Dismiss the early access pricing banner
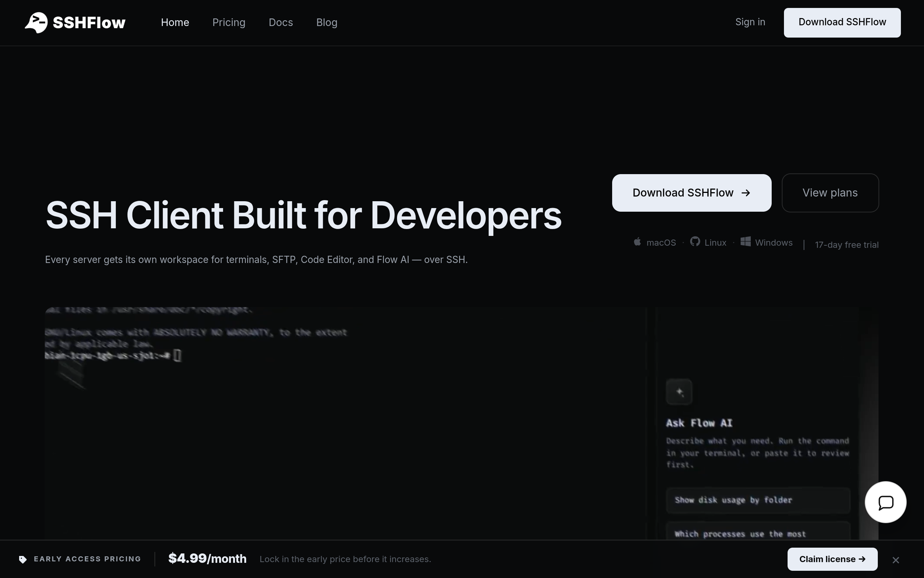 click(x=896, y=560)
